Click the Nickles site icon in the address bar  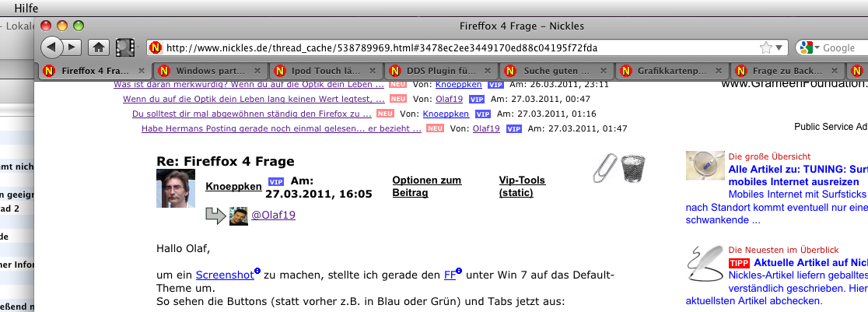(156, 48)
